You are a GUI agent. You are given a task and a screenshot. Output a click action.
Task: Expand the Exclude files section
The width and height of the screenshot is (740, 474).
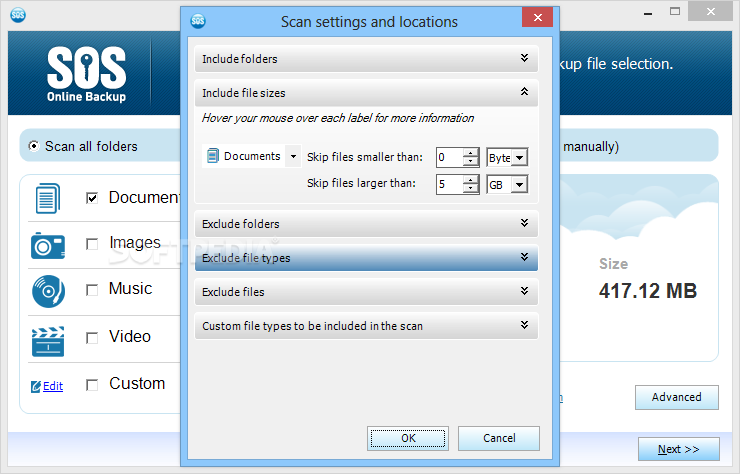(366, 292)
